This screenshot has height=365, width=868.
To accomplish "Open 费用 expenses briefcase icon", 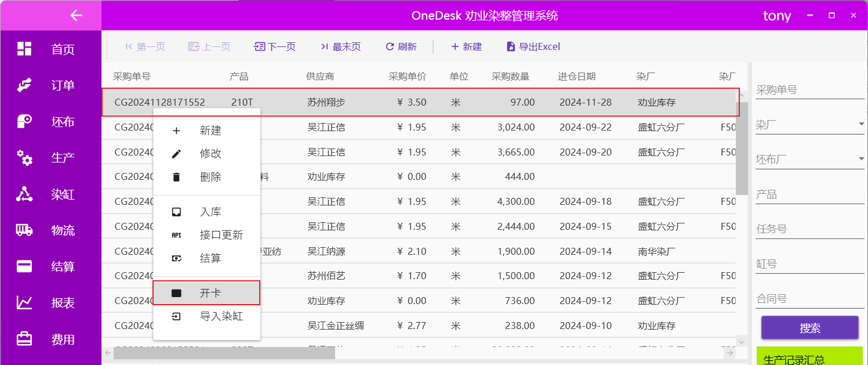I will tap(24, 339).
